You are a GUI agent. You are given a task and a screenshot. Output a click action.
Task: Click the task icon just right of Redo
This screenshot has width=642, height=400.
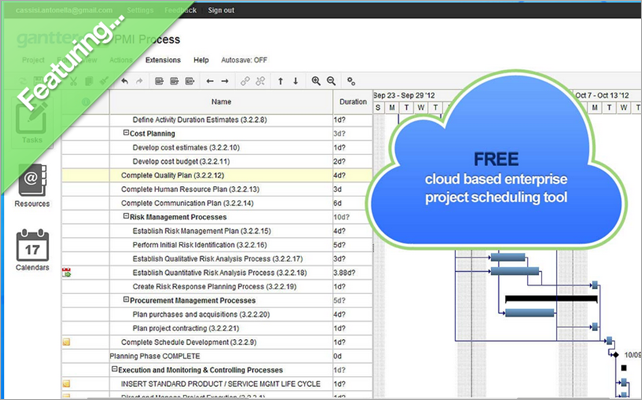coord(159,81)
